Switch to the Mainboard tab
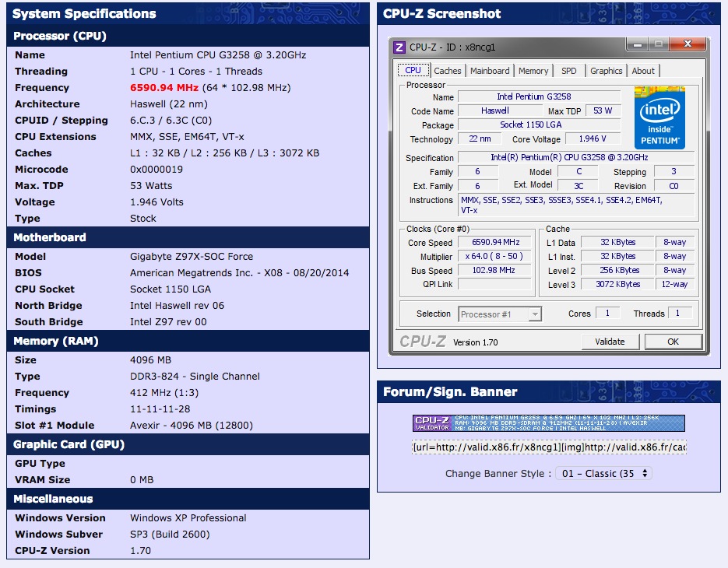This screenshot has width=728, height=568. click(x=490, y=71)
